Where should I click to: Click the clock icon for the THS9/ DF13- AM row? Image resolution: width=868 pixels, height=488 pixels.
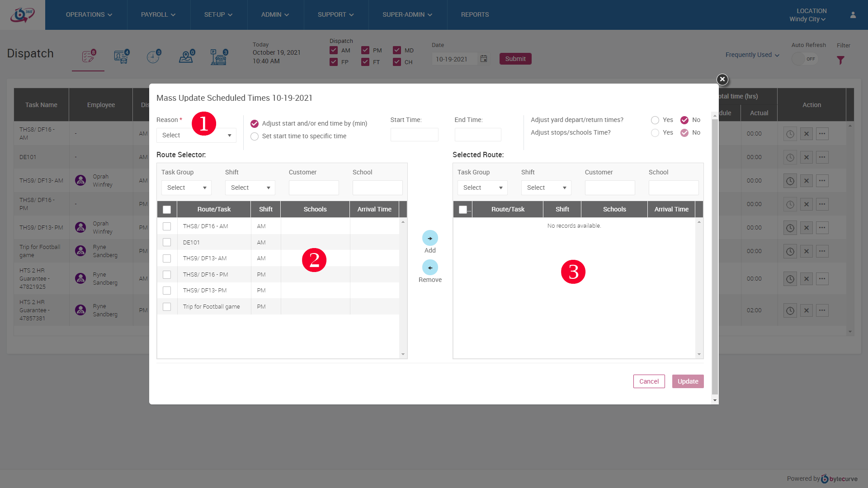[790, 181]
